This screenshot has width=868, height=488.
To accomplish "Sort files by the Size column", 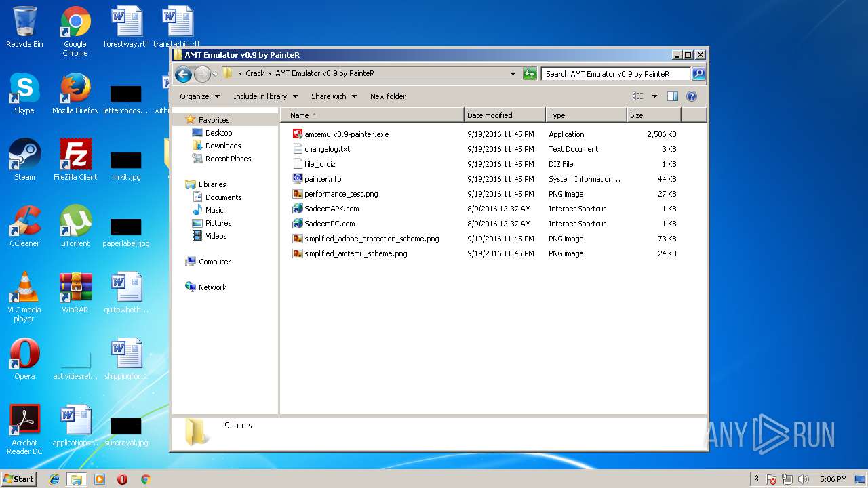I will coord(654,115).
